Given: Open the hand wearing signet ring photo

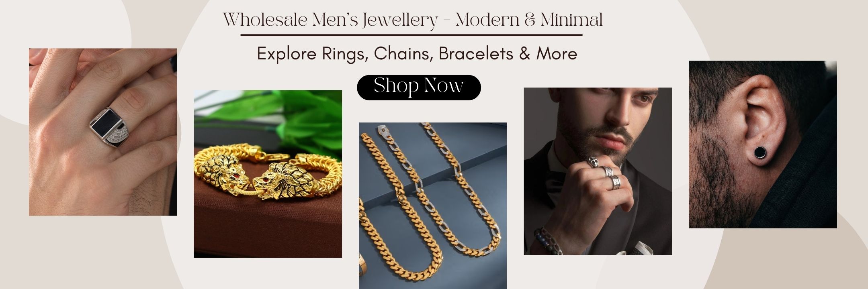Looking at the screenshot, I should pos(103,132).
